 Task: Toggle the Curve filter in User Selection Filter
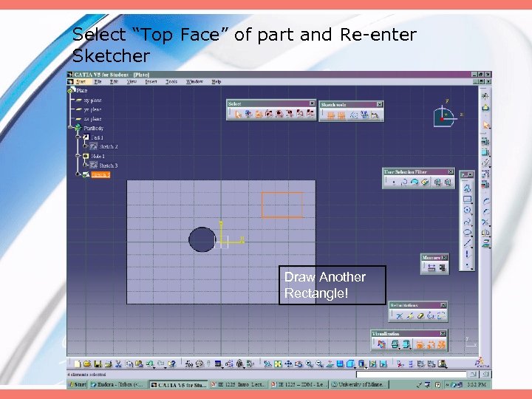[x=403, y=183]
